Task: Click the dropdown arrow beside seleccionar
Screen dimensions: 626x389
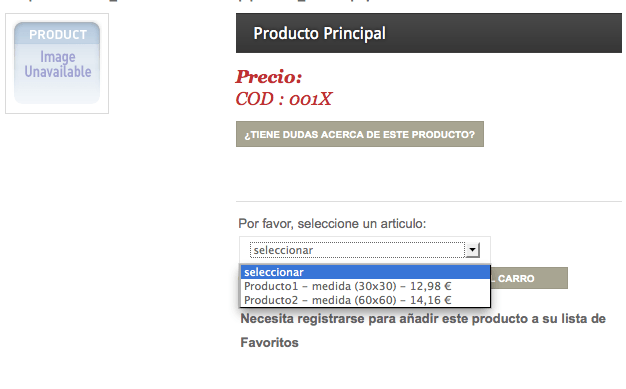Action: point(472,250)
